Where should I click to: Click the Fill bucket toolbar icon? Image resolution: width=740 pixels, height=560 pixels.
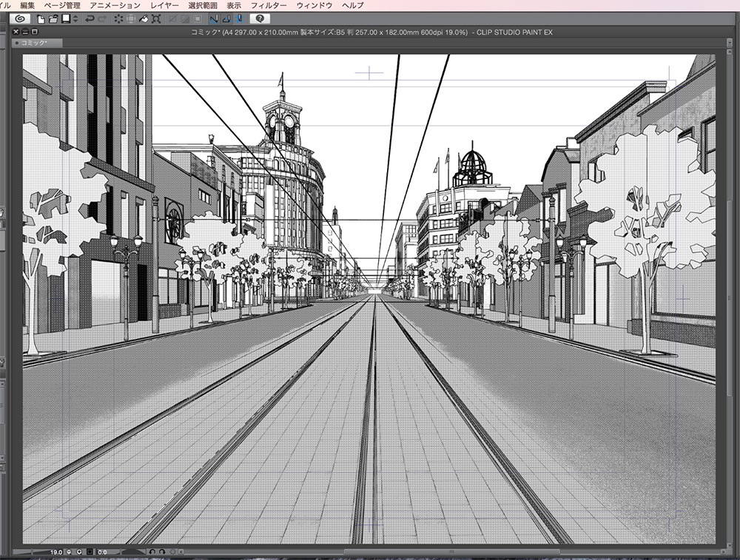(x=144, y=18)
